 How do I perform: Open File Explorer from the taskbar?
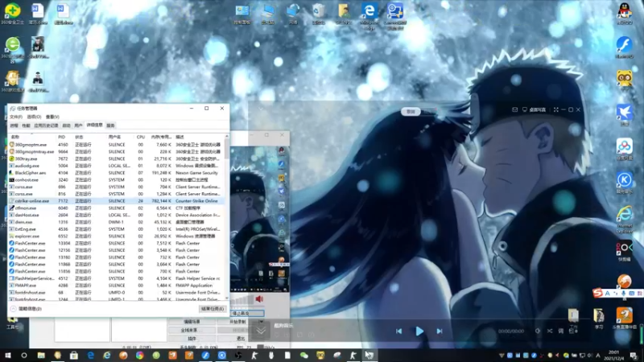(41, 356)
